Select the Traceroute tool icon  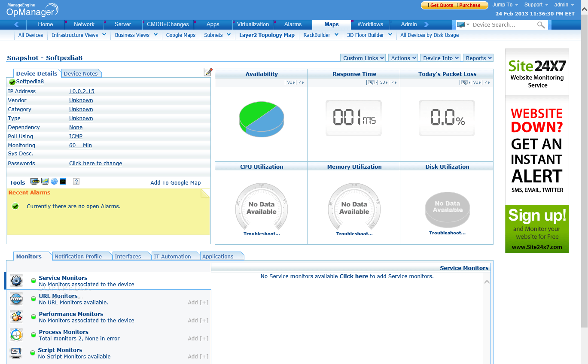point(45,181)
